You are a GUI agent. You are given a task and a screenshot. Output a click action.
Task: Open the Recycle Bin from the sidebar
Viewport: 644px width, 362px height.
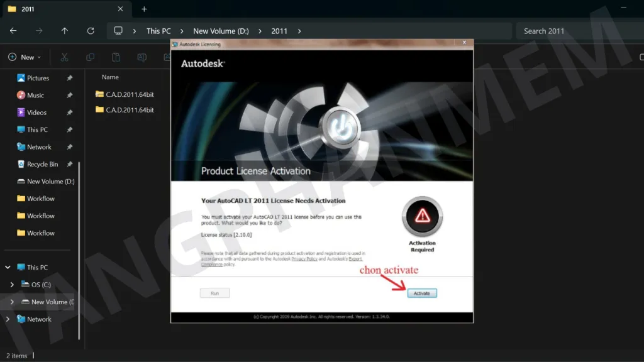[42, 164]
